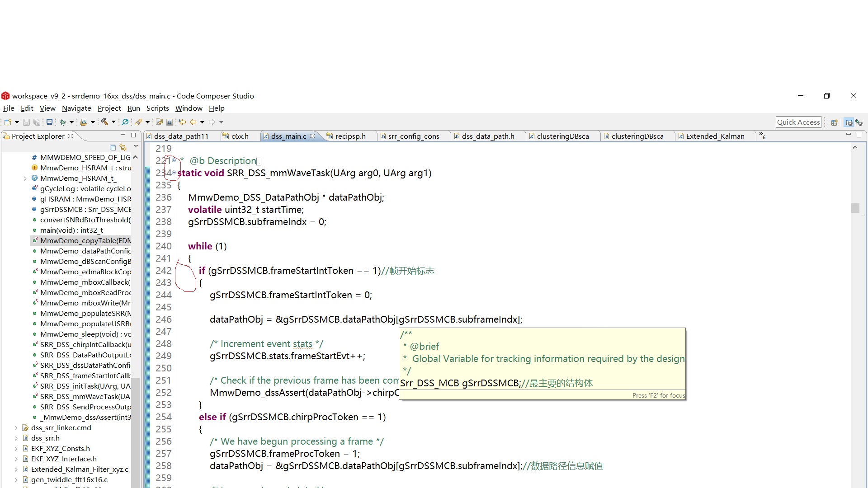Viewport: 868px width, 488px height.
Task: Expand the dss_srr_linker.cmd tree node
Action: pyautogui.click(x=17, y=427)
